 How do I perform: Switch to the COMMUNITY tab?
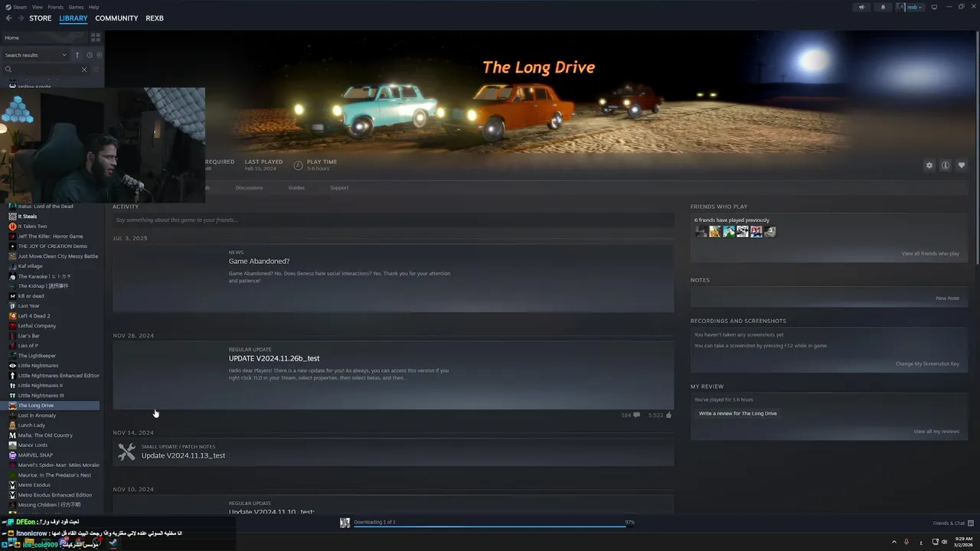116,18
